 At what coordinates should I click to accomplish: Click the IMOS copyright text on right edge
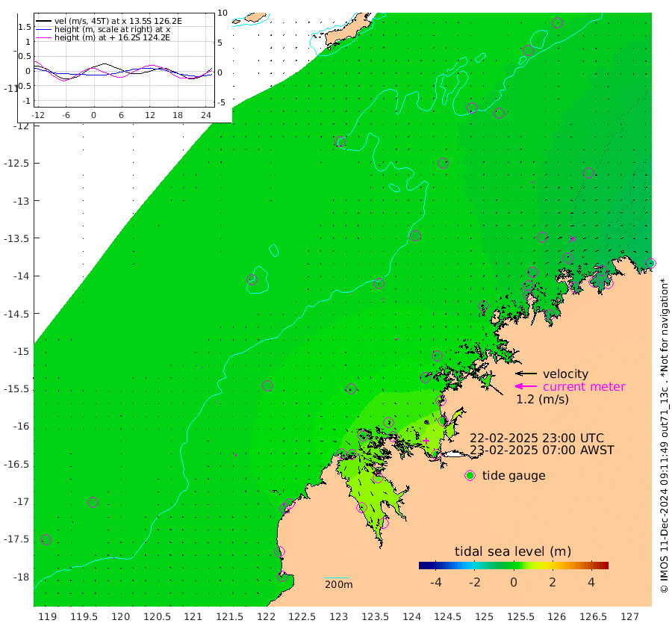[664, 436]
